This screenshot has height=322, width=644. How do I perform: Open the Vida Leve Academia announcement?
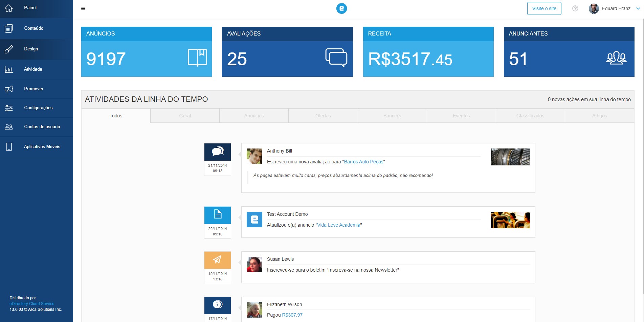(x=338, y=225)
